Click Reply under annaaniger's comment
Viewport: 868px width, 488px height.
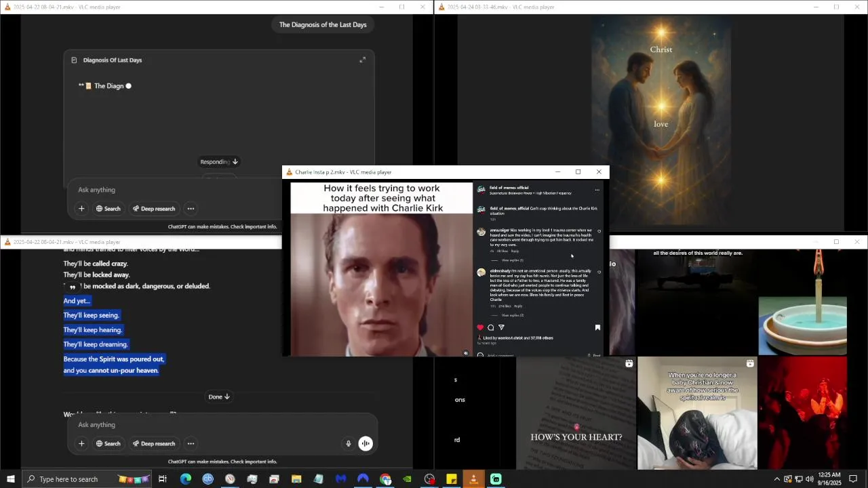(515, 251)
